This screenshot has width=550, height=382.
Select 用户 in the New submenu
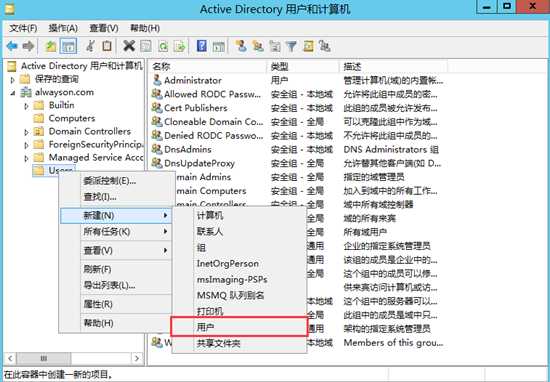pos(239,327)
